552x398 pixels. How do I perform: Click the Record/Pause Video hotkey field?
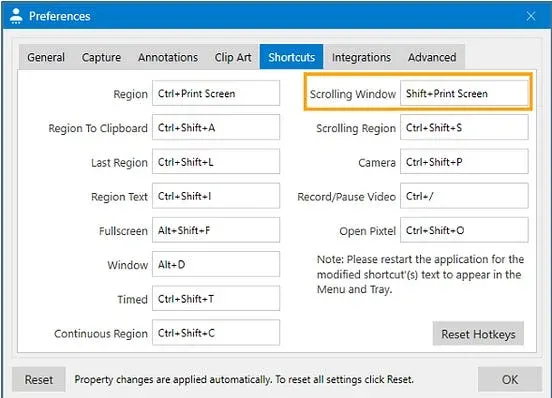pyautogui.click(x=464, y=196)
